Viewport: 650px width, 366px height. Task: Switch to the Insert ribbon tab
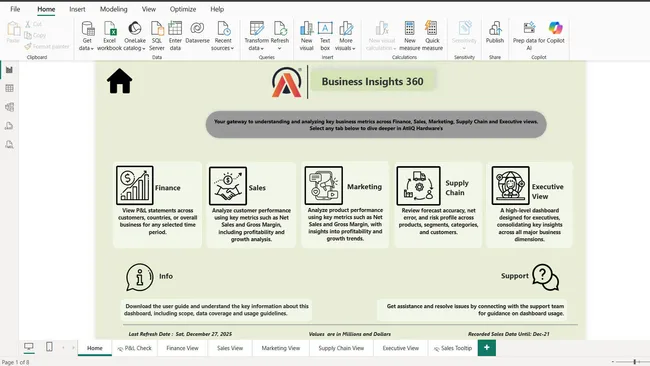(x=77, y=9)
